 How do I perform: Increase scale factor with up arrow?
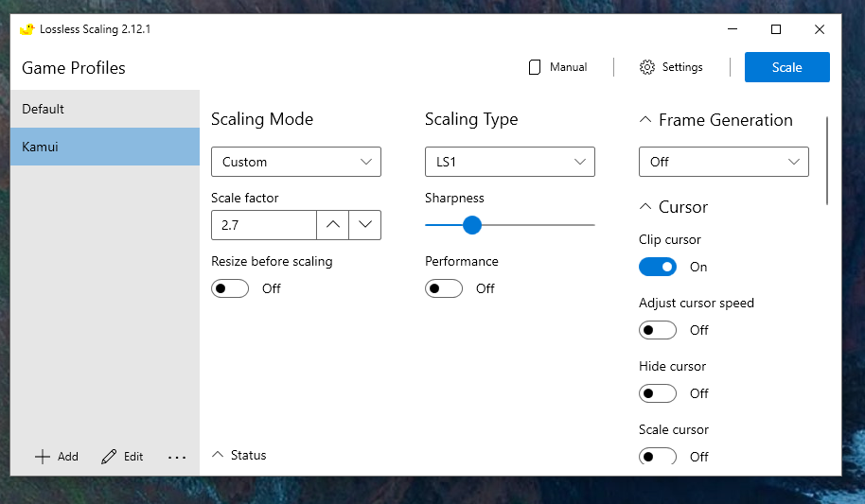(332, 225)
